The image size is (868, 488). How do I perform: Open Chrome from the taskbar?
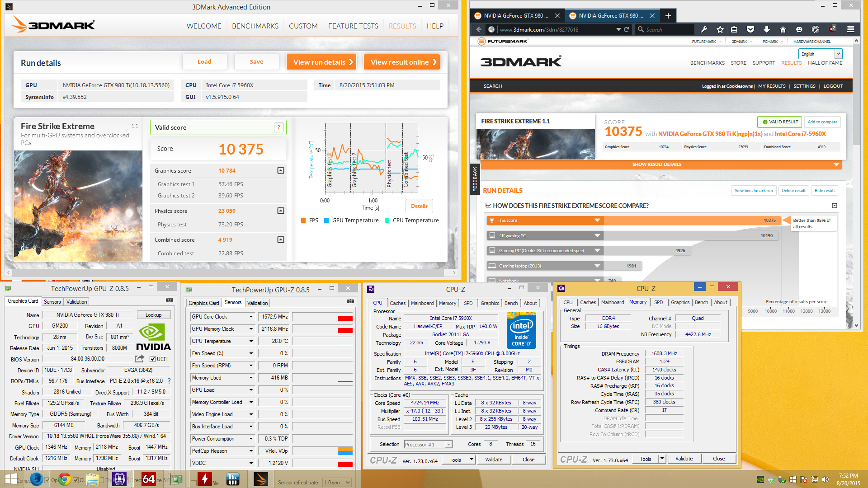65,479
